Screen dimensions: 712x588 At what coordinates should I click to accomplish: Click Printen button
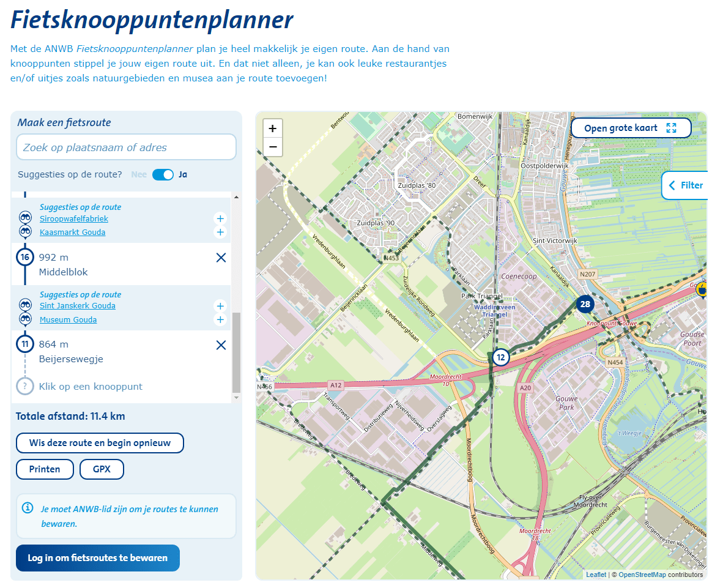click(45, 469)
